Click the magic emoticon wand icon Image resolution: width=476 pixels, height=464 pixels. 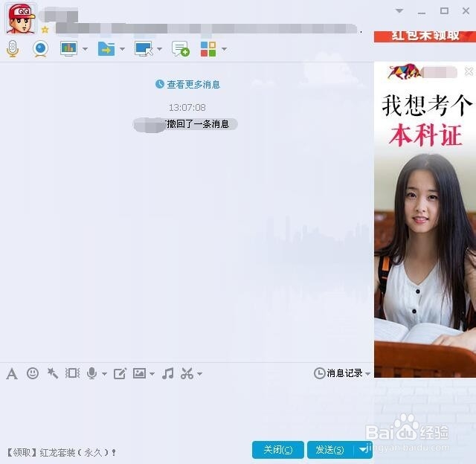point(53,373)
